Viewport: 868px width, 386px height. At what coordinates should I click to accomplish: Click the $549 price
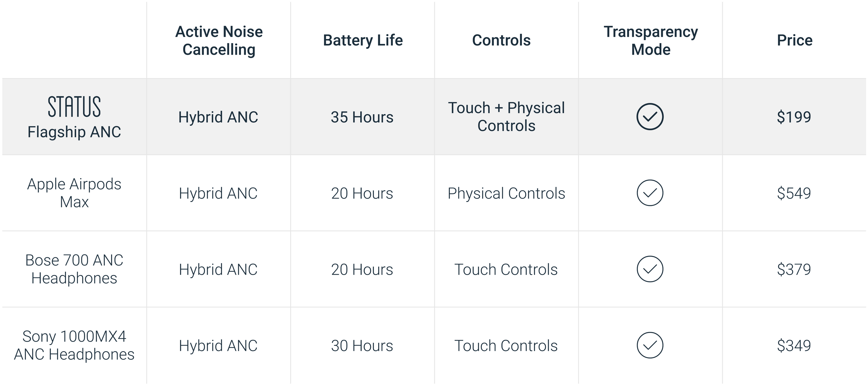coord(794,193)
